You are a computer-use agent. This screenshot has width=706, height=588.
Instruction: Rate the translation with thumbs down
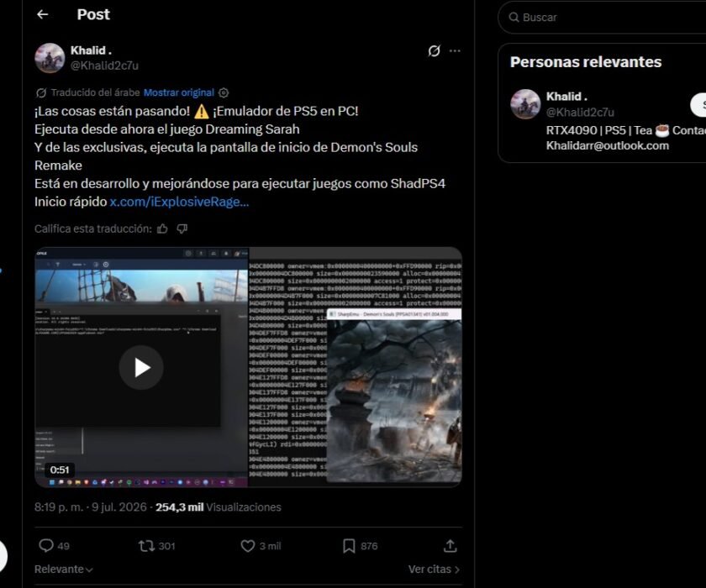pos(182,229)
